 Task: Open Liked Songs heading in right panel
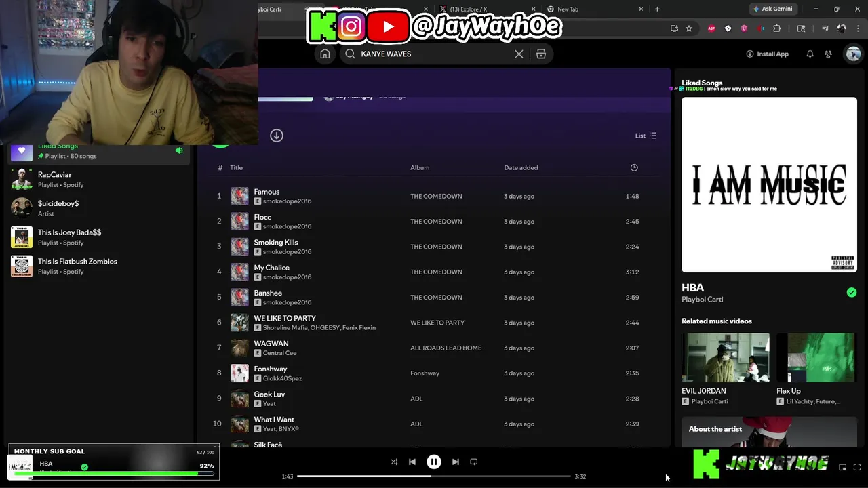click(x=702, y=83)
